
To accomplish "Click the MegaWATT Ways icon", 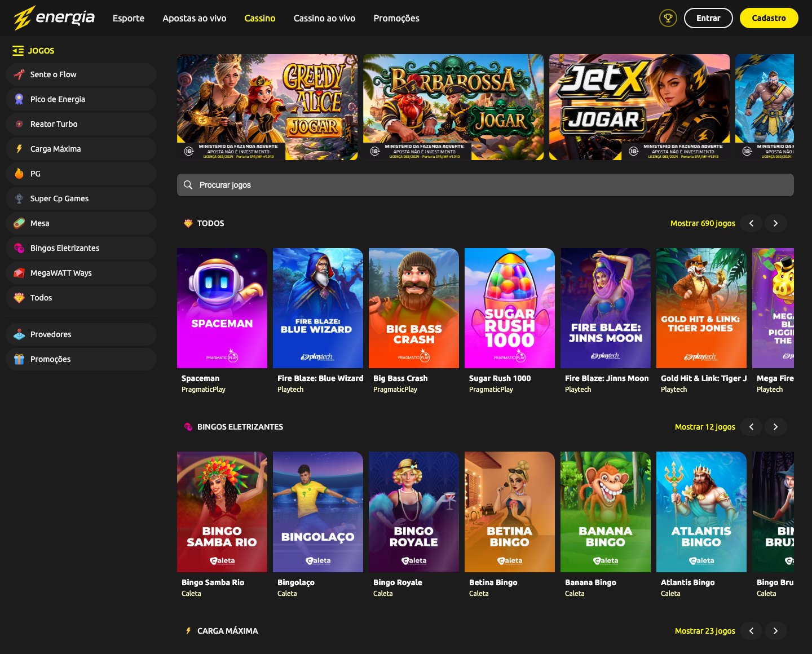I will [19, 273].
